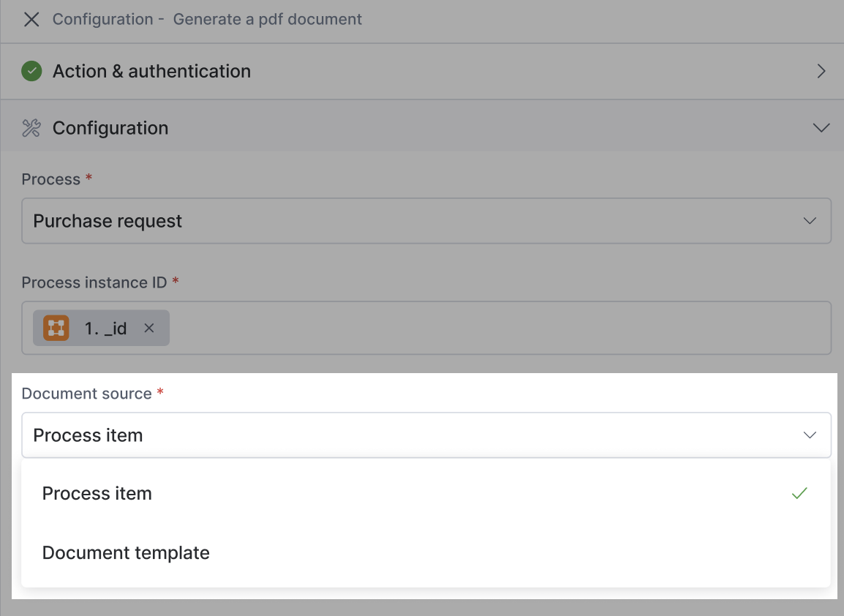Remove the 1. _id chip

coord(149,328)
